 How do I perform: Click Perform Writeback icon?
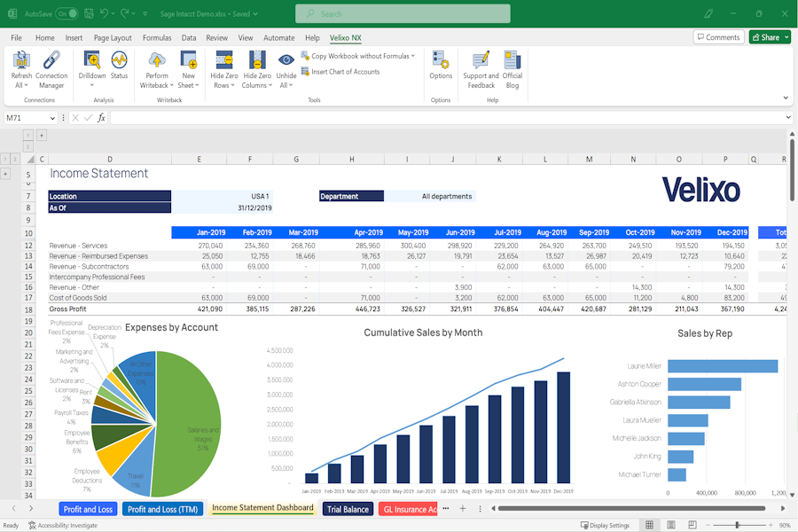pos(157,60)
